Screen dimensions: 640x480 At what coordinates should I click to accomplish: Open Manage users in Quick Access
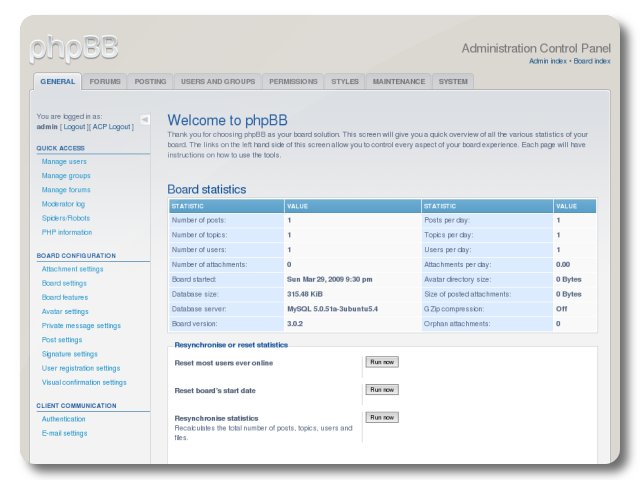tap(64, 161)
